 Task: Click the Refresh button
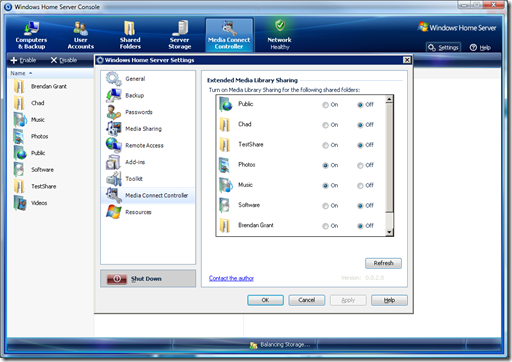point(383,263)
